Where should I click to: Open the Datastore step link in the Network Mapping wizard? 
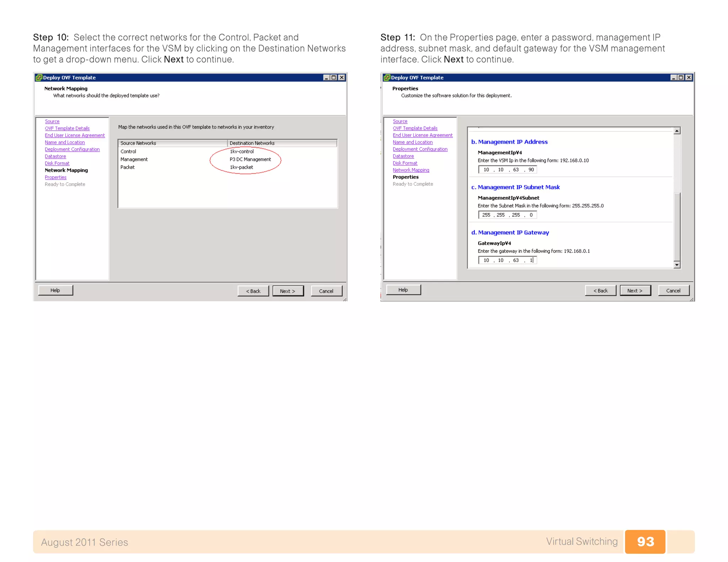55,156
